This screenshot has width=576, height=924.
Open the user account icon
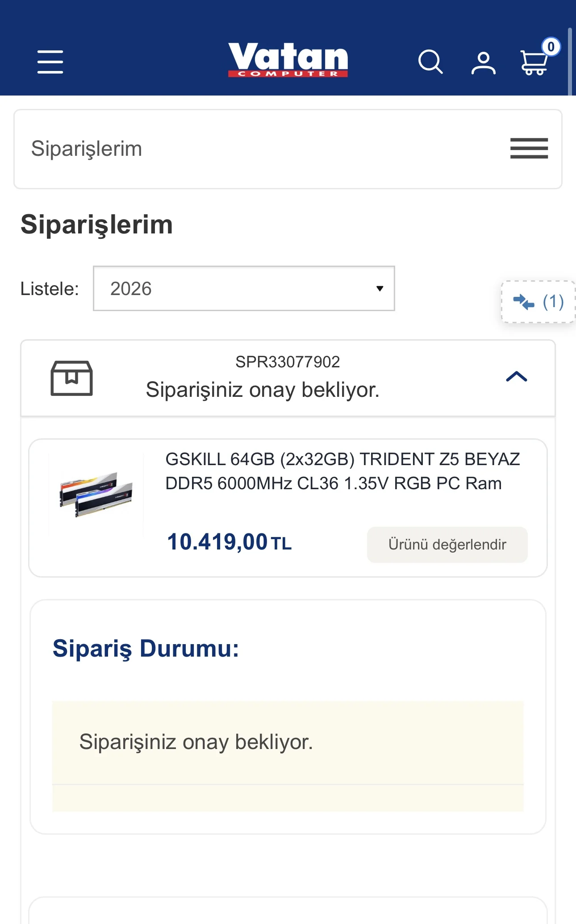(x=483, y=63)
